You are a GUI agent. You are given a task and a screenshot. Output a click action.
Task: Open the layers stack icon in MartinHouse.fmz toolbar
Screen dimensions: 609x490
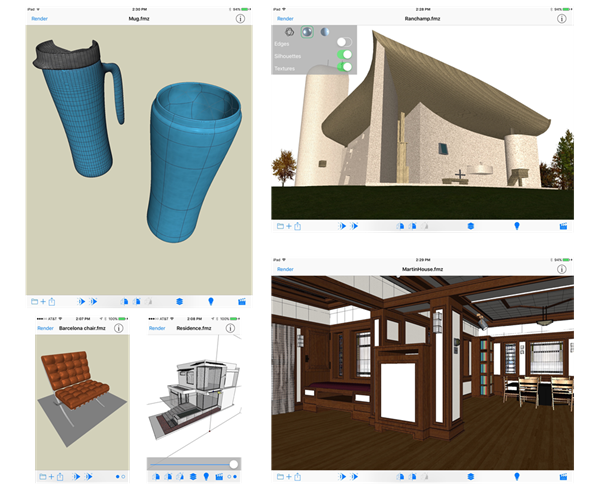(x=471, y=476)
